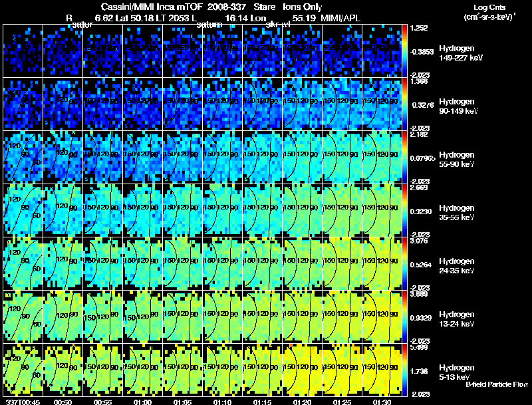Click the 'Hydrogen 35-55 keV' row label
Image resolution: width=532 pixels, height=405 pixels.
457,213
